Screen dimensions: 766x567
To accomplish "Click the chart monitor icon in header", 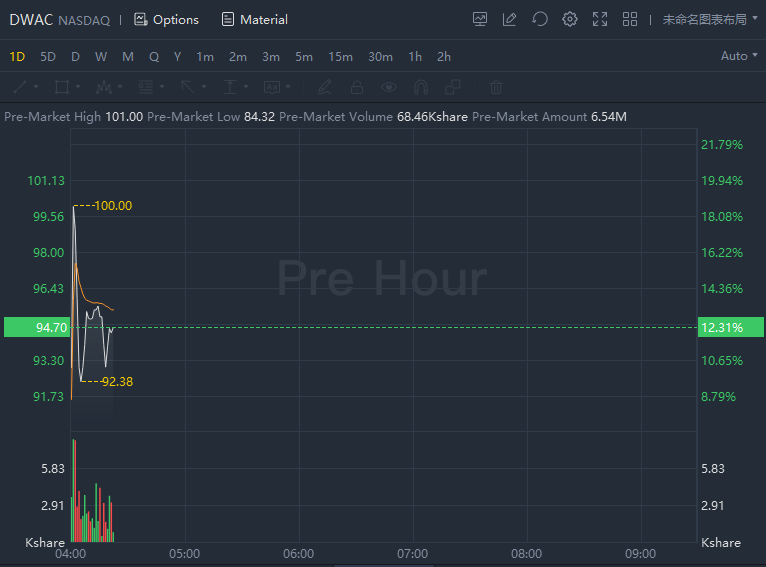I will [x=480, y=20].
